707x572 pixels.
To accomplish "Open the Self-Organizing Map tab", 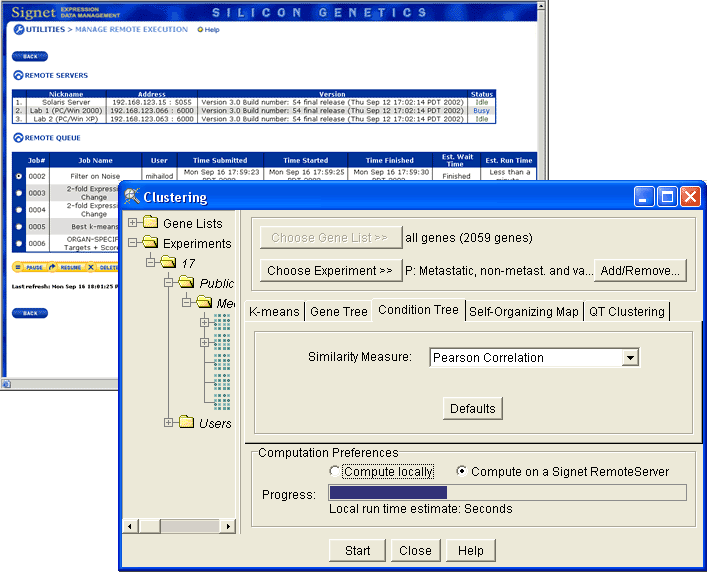I will coord(523,311).
